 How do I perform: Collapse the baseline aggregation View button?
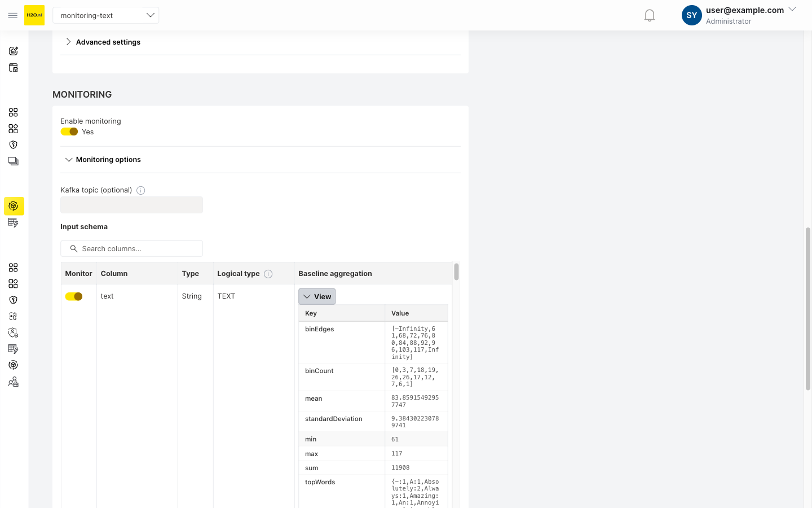pyautogui.click(x=317, y=296)
